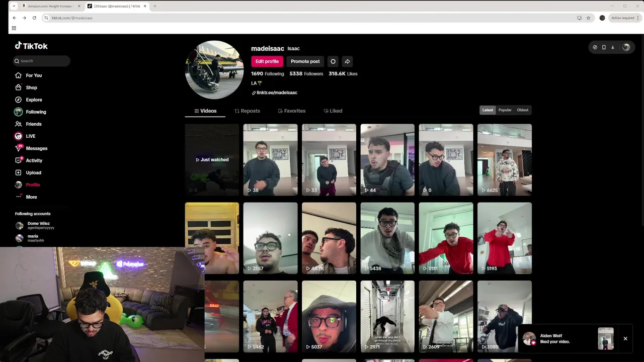Switch to the Favorites tab

[291, 111]
